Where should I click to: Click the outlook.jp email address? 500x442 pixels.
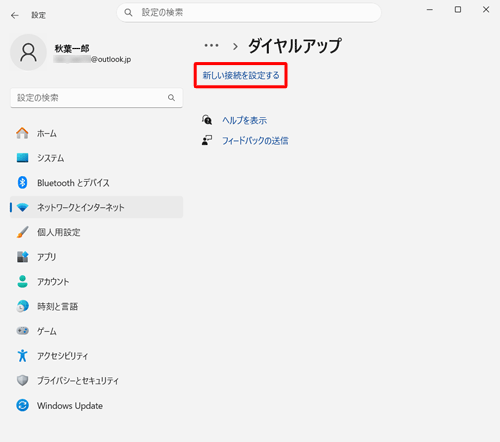pyautogui.click(x=93, y=60)
